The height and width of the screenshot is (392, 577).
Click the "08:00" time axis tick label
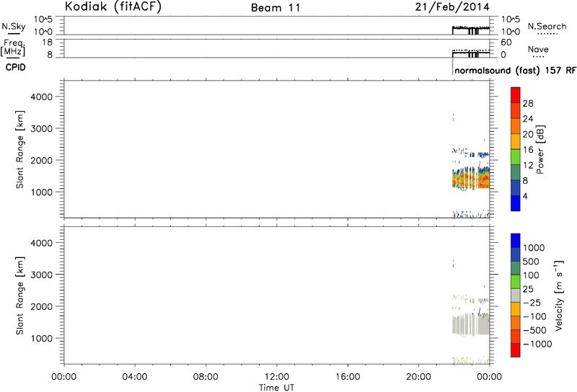click(x=206, y=377)
